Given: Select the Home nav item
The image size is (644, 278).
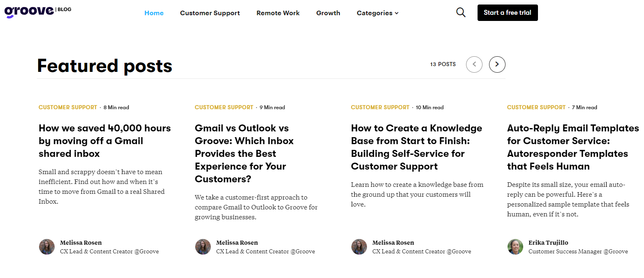Looking at the screenshot, I should point(154,13).
